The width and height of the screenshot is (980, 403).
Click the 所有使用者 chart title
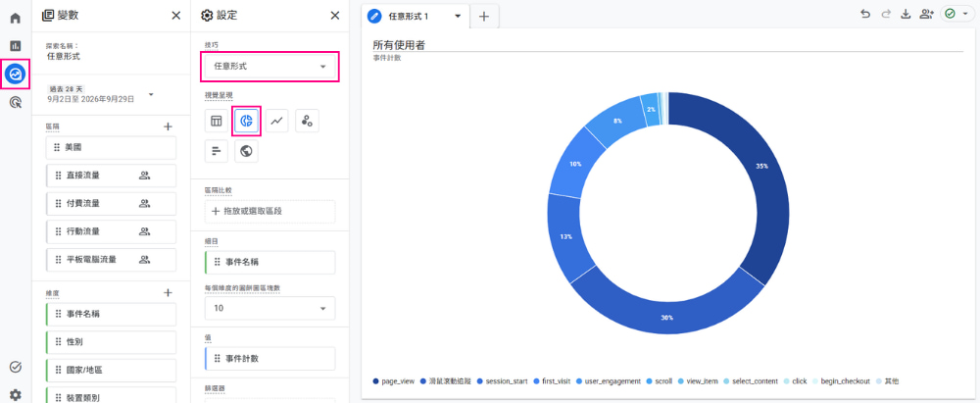399,44
